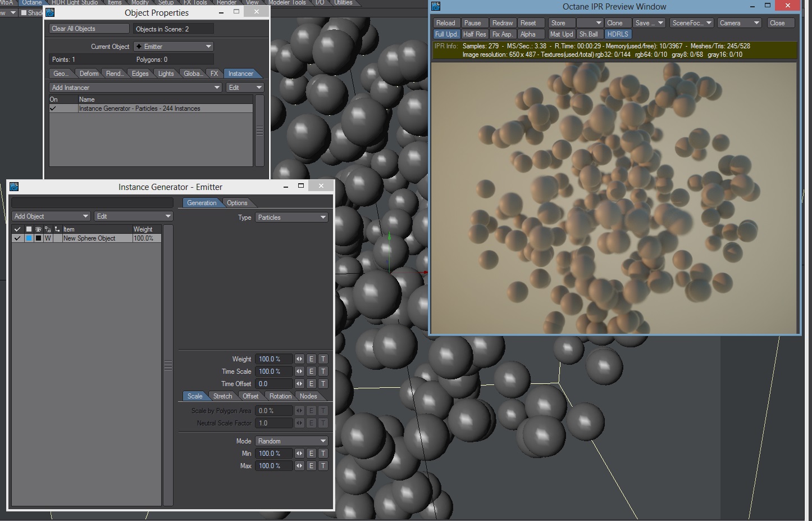Image resolution: width=812 pixels, height=521 pixels.
Task: Click the dotted squares column header icon
Action: point(48,229)
